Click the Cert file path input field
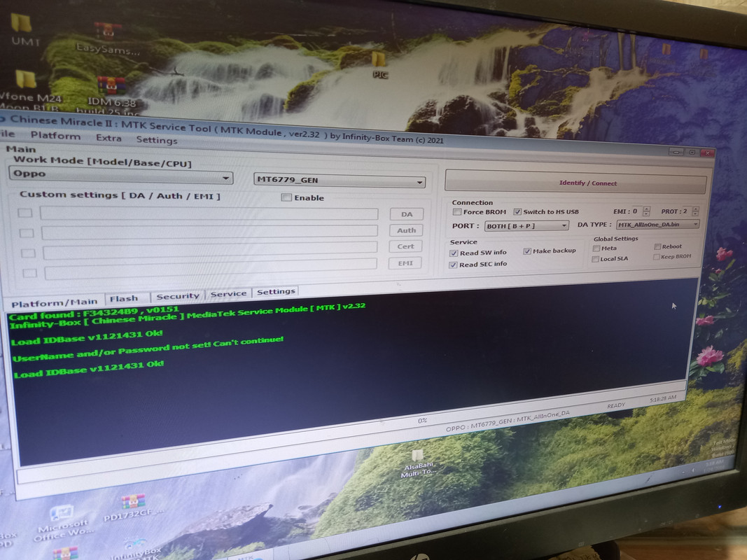The image size is (747, 560). point(210,250)
